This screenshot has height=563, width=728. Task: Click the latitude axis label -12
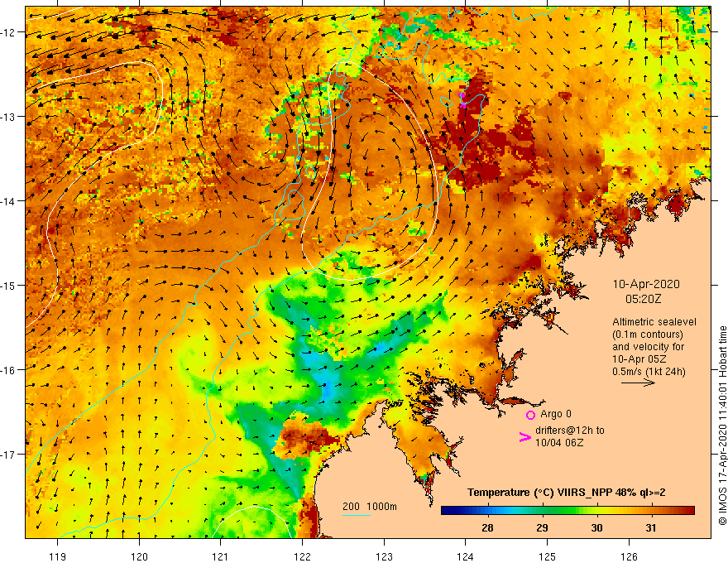[x=8, y=32]
